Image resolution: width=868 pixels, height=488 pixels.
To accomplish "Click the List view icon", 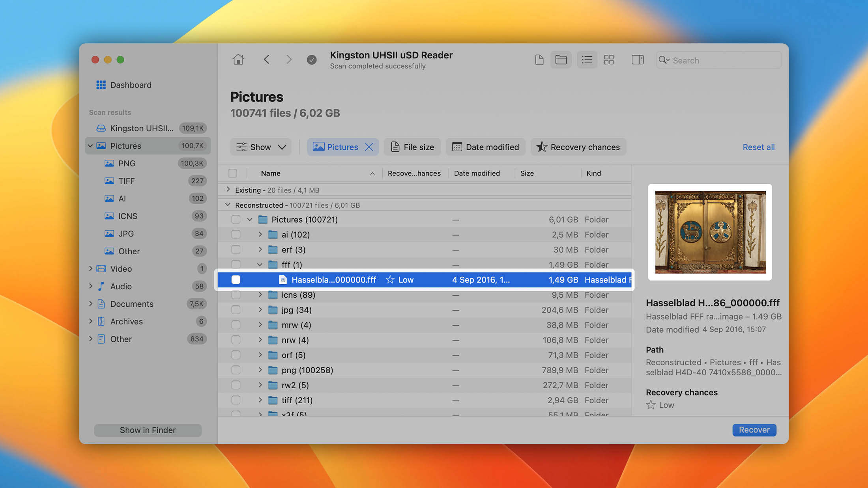I will point(586,60).
